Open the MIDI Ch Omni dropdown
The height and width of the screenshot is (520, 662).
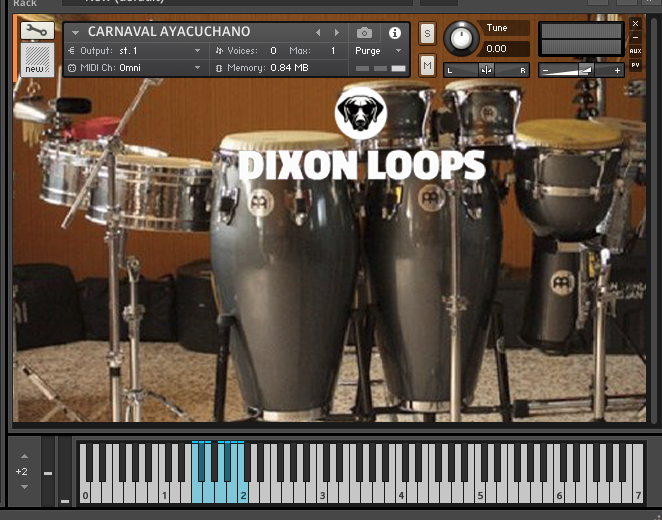[x=197, y=68]
